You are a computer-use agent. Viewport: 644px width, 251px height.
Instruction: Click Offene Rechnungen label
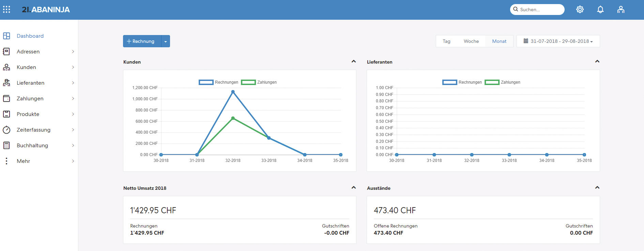396,226
